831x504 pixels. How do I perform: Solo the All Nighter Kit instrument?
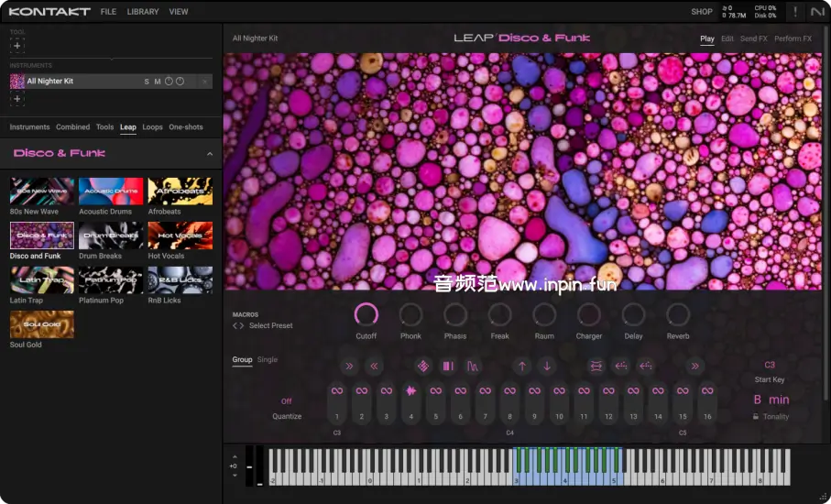click(147, 82)
